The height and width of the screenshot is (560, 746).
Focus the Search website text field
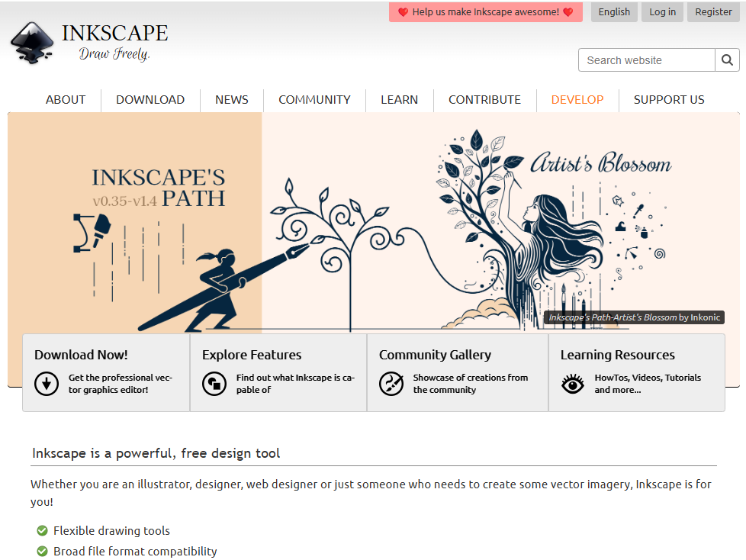click(x=646, y=60)
